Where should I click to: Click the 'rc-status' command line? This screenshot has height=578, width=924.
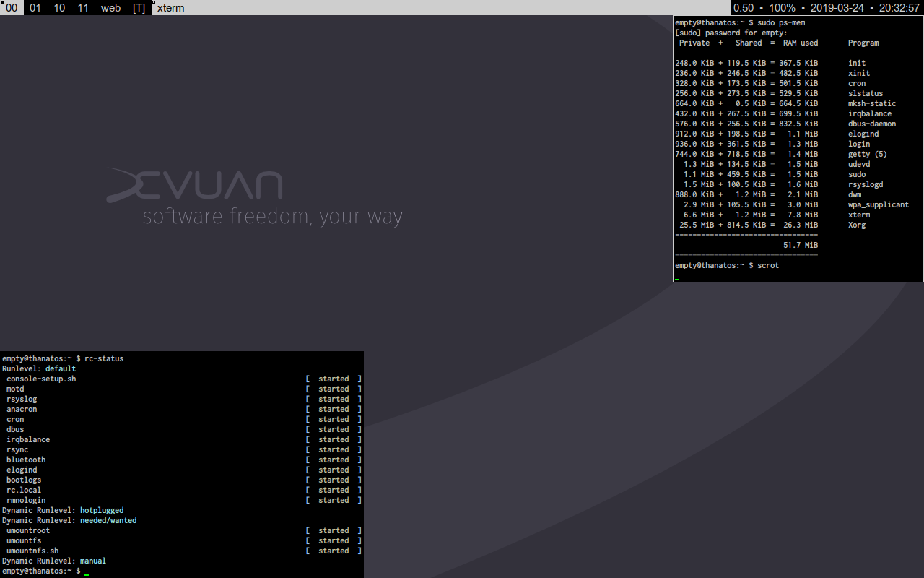click(63, 358)
